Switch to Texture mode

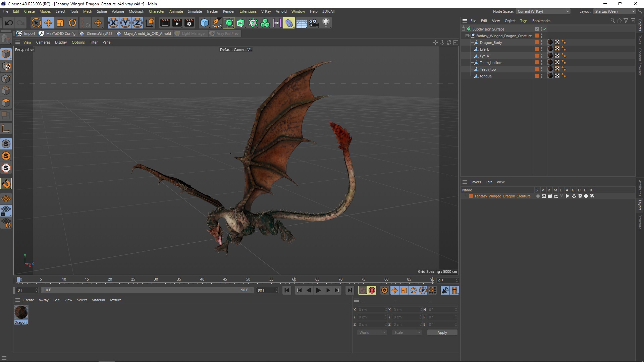[6, 66]
